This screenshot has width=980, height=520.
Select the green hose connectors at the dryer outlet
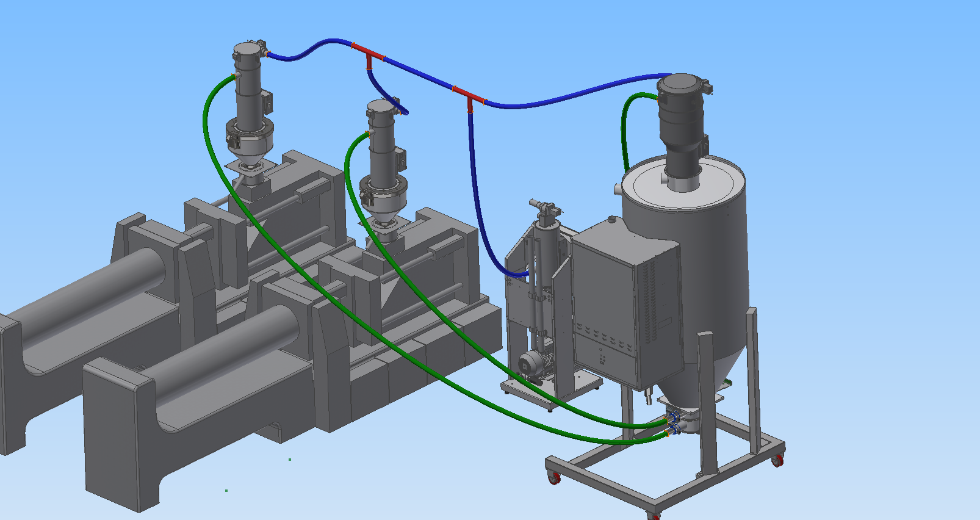click(x=672, y=425)
